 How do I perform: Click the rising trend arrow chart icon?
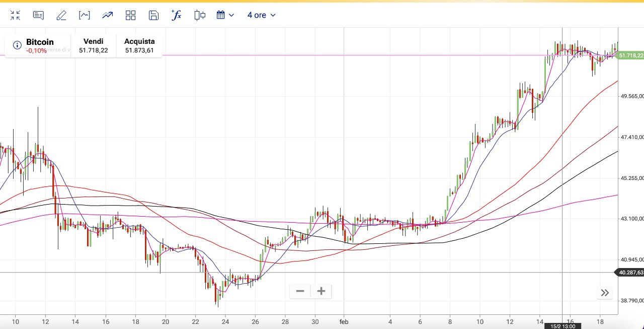[107, 15]
